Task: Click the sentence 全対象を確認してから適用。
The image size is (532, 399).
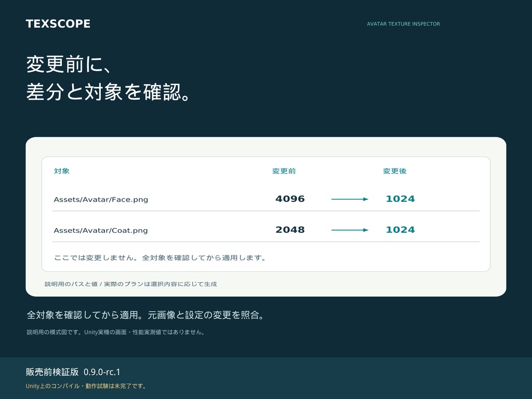Action: (86, 315)
